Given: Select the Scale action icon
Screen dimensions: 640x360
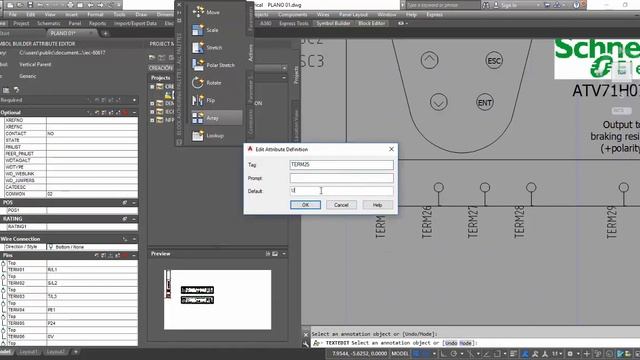Looking at the screenshot, I should (x=198, y=30).
